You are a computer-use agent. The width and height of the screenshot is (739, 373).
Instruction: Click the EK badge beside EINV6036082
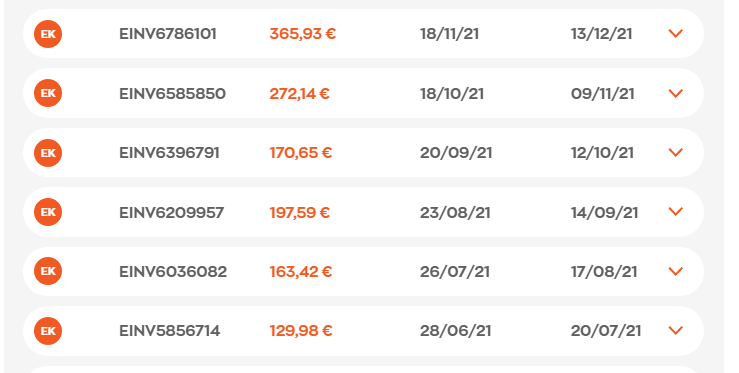(48, 271)
